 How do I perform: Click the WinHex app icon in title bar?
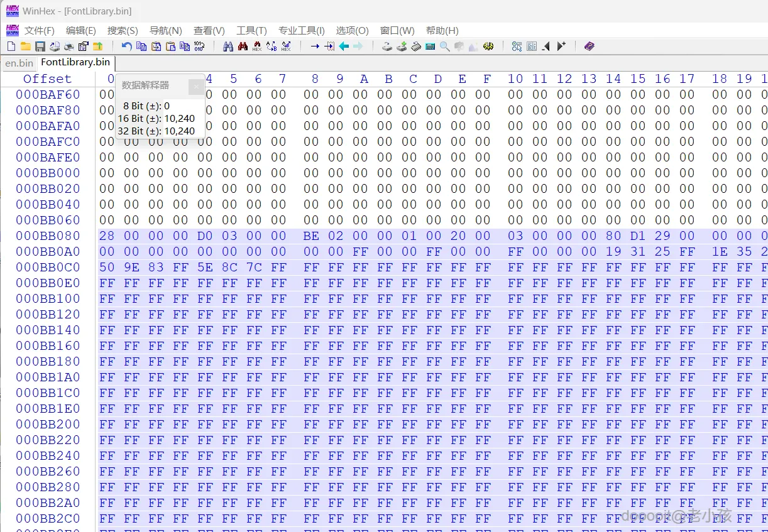[x=12, y=11]
